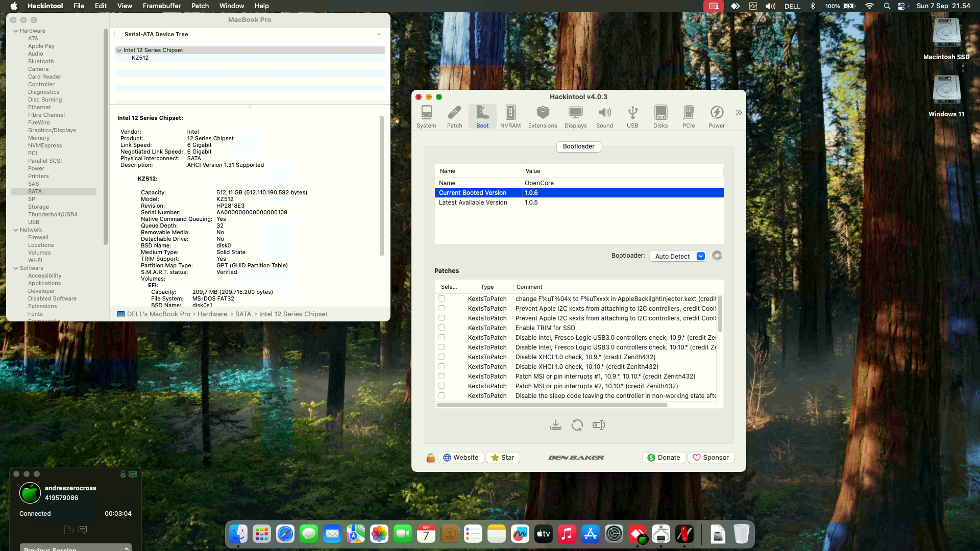Open the Framebuffer menu
Screen dimensions: 980x551
pos(162,6)
